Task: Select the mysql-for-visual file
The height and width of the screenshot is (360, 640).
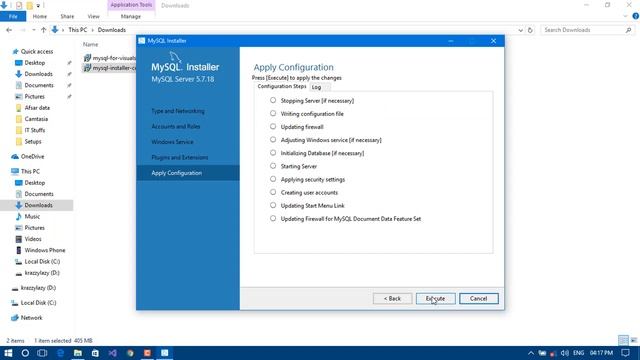Action: 109,58
